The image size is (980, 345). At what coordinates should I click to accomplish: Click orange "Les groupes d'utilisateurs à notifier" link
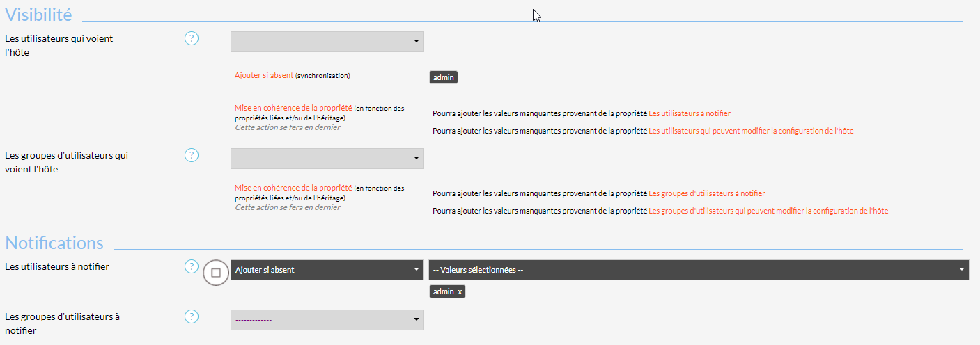point(706,193)
